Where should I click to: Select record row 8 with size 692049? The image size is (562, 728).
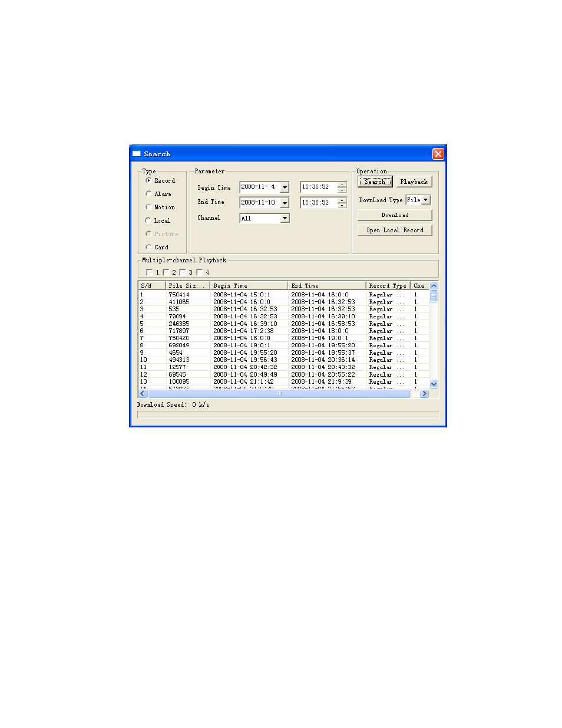[x=284, y=345]
